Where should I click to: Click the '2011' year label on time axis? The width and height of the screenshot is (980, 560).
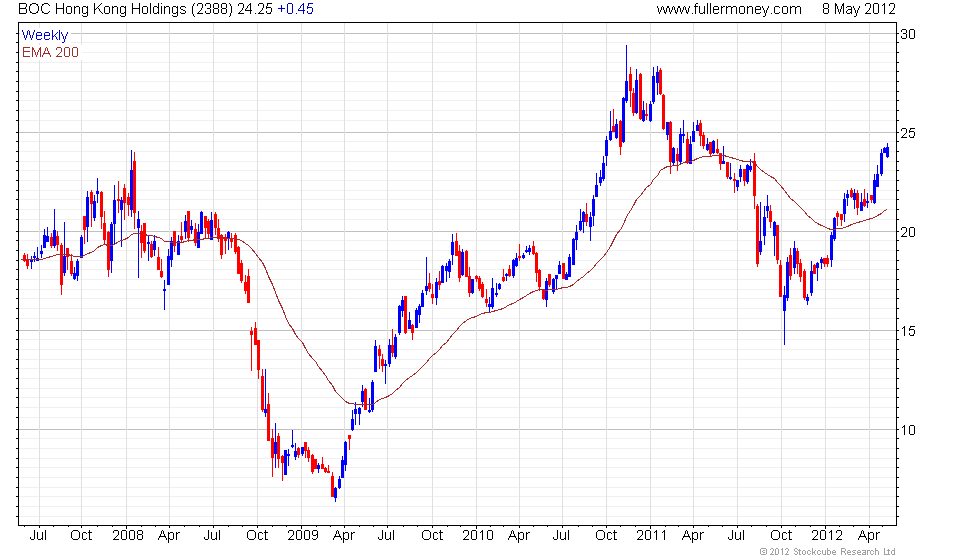point(651,536)
